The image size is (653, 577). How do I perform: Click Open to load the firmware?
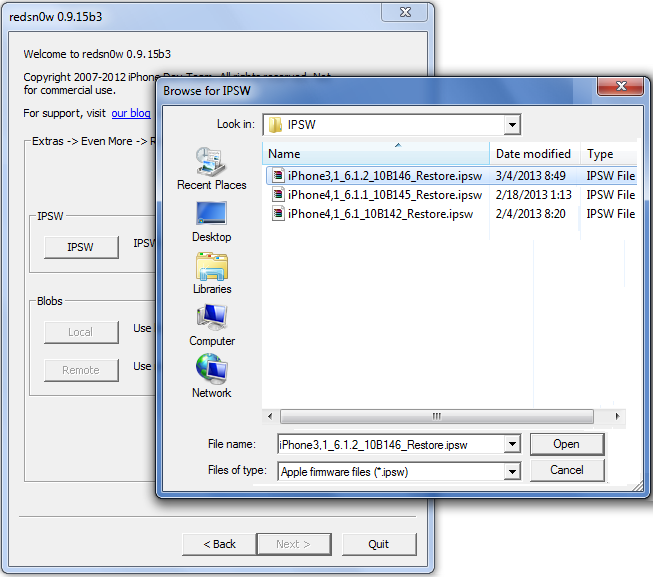(x=566, y=444)
